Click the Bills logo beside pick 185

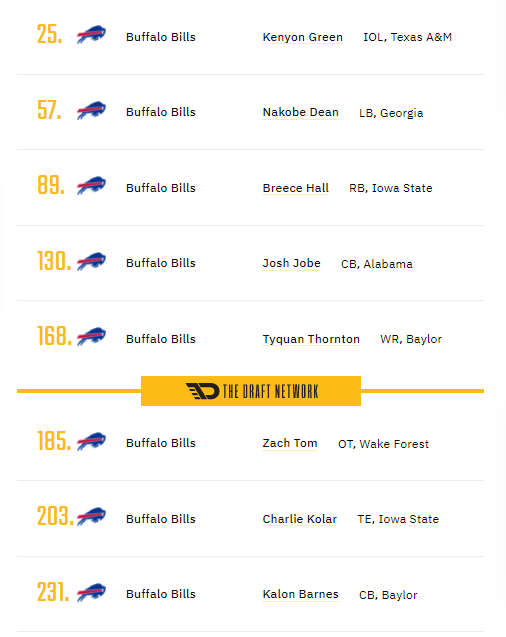point(91,441)
